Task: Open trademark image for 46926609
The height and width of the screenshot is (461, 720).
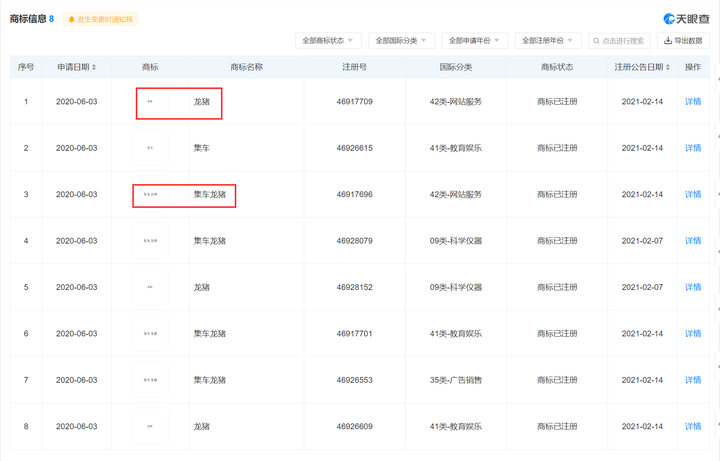Action: point(150,426)
